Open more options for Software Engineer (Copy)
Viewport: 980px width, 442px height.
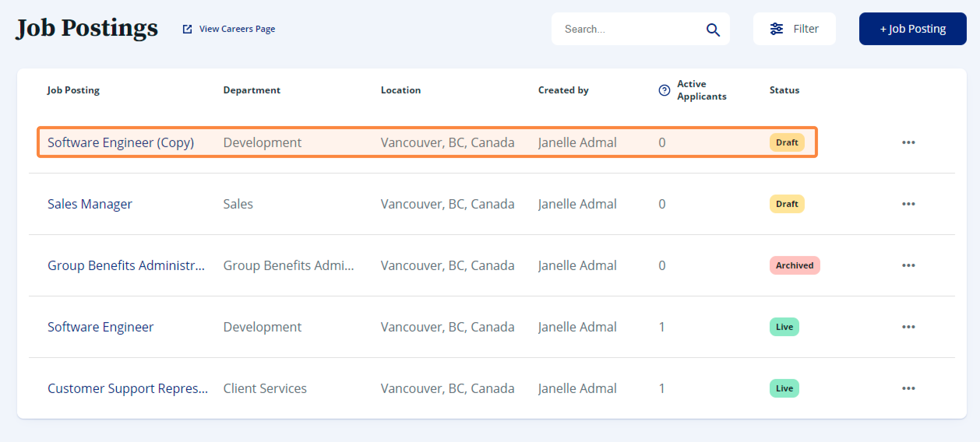pyautogui.click(x=908, y=142)
